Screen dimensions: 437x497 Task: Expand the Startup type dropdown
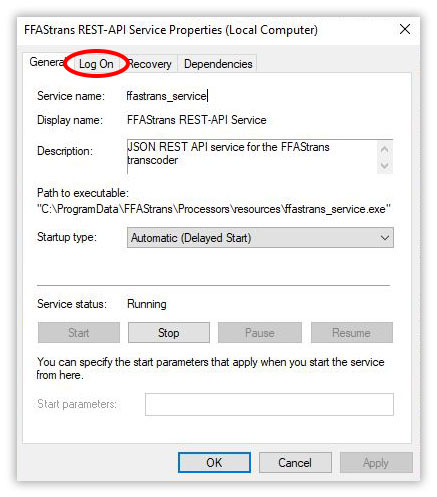(x=260, y=238)
